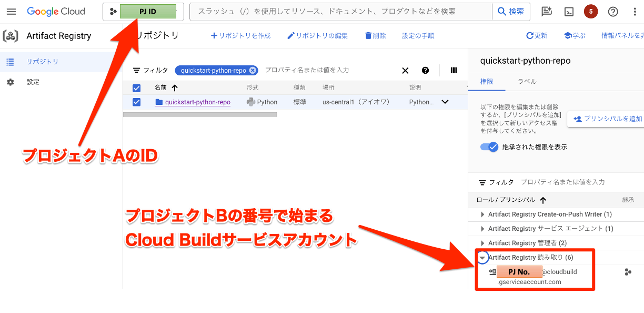Image resolution: width=644 pixels, height=313 pixels.
Task: Click the 更新 refresh button
Action: tap(537, 36)
